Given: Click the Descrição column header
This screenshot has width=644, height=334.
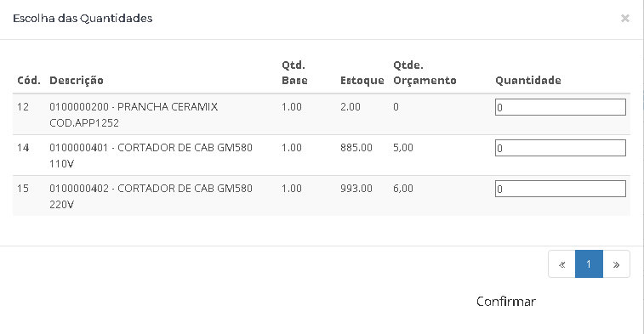Looking at the screenshot, I should 77,81.
